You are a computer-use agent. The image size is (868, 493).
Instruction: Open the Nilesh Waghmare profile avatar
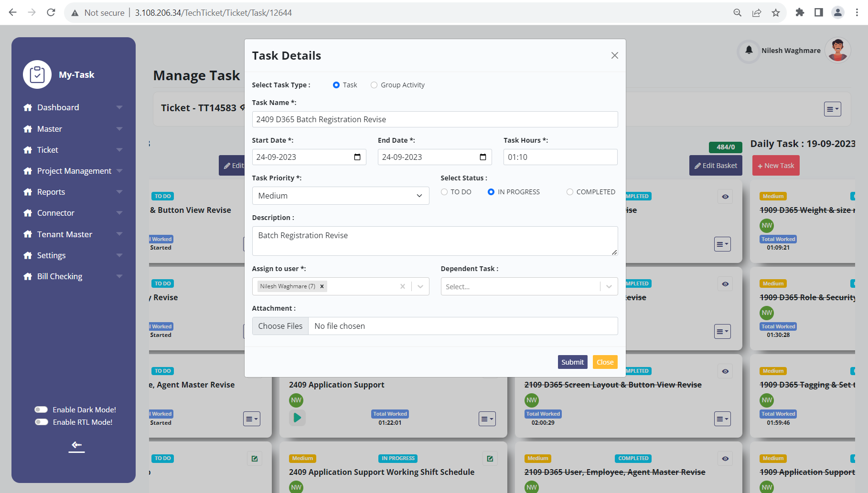(x=837, y=50)
